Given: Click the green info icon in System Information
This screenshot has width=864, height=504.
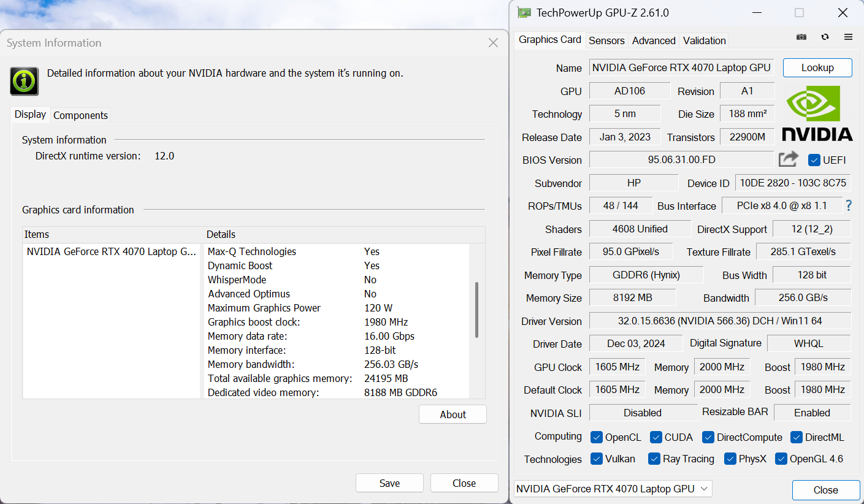Looking at the screenshot, I should pyautogui.click(x=25, y=81).
